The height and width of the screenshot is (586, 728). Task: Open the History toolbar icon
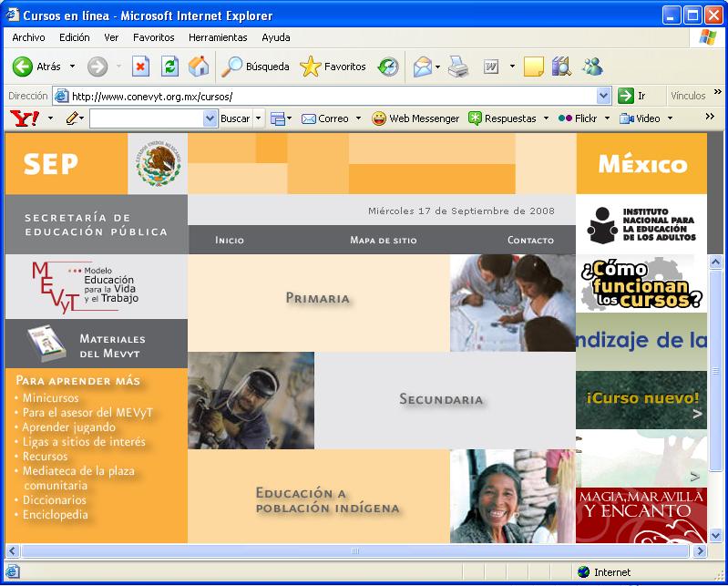pos(388,67)
